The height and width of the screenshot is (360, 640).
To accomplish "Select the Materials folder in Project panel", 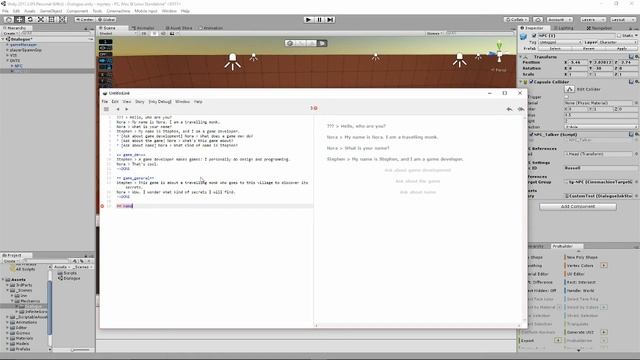I will click(x=24, y=338).
